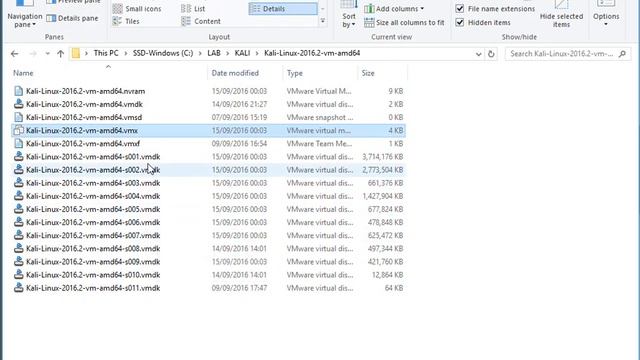Click the 3,714,176 KB size cell
The image size is (640, 360).
coord(382,157)
